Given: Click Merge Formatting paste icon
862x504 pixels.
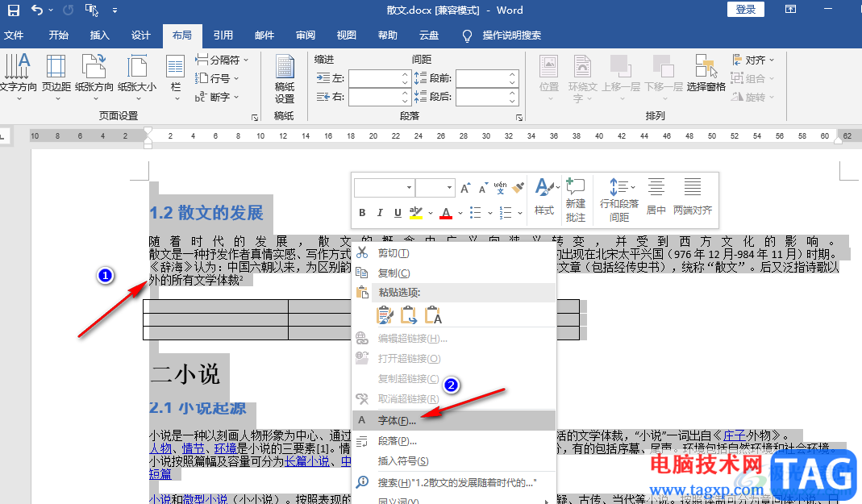Looking at the screenshot, I should (x=409, y=315).
